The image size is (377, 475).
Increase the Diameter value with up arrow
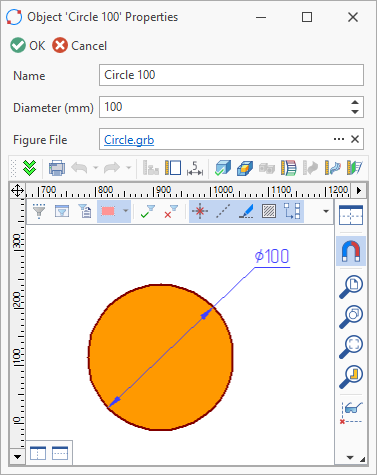pyautogui.click(x=355, y=103)
